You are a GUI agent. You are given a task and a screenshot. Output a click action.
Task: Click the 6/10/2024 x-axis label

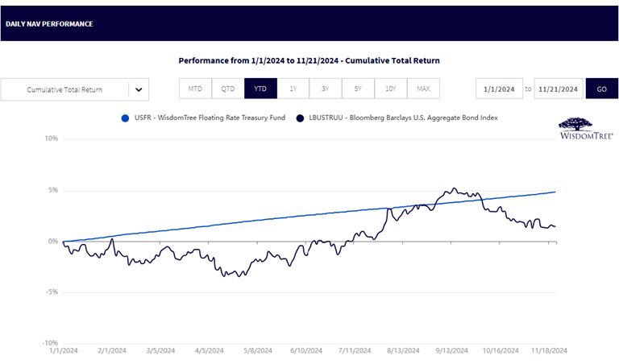[x=306, y=350]
